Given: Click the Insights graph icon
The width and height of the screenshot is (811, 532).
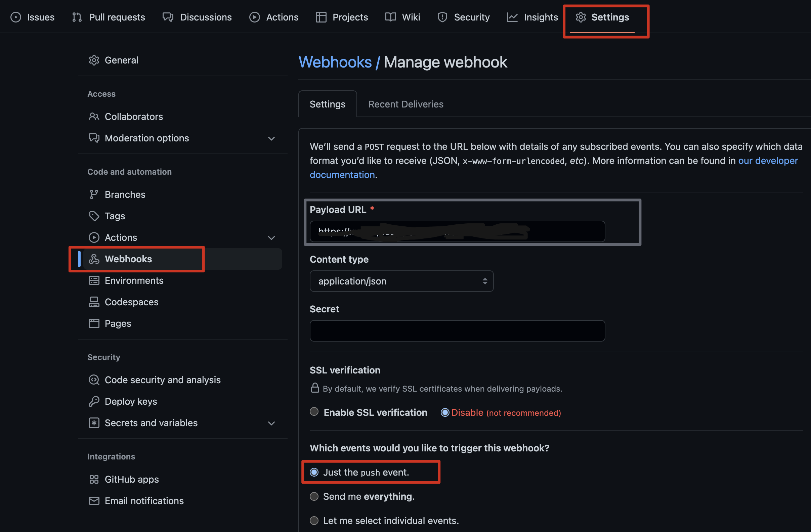Looking at the screenshot, I should tap(512, 17).
